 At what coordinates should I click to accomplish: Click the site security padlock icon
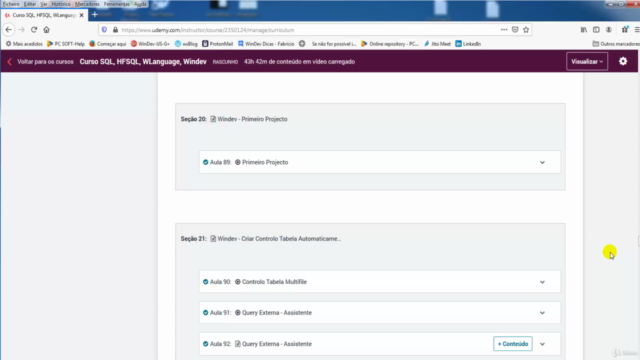116,30
